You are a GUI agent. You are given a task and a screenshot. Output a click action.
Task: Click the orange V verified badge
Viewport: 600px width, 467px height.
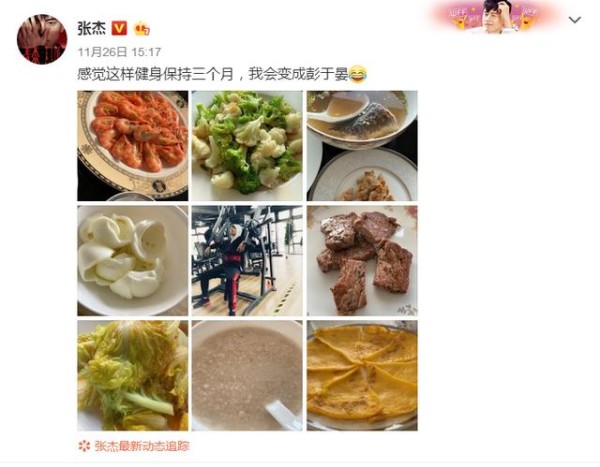pos(119,28)
